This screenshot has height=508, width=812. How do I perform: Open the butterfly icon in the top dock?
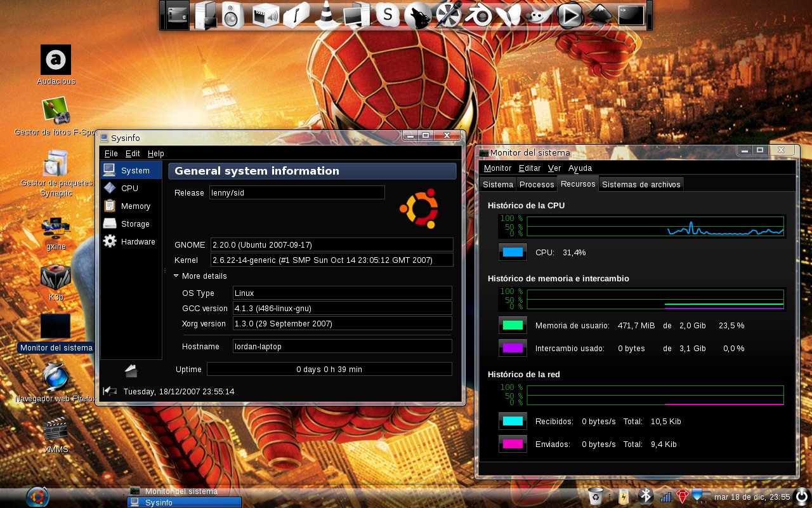pos(509,15)
